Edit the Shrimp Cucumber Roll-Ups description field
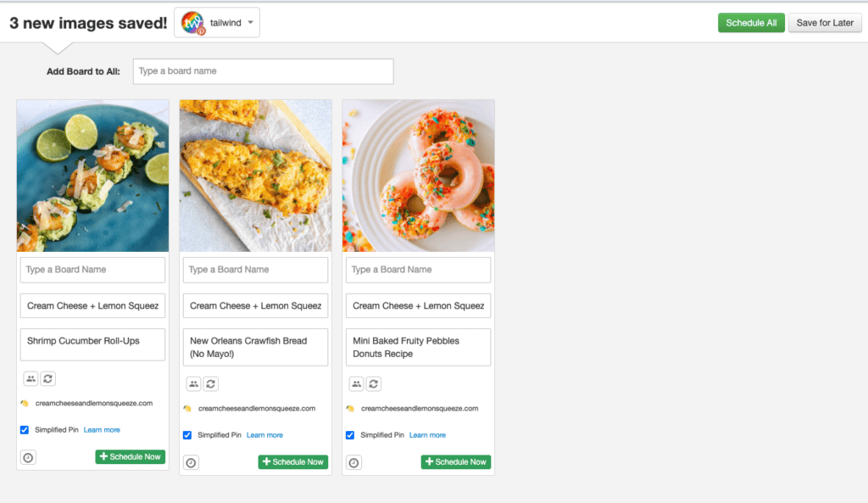 coord(93,344)
